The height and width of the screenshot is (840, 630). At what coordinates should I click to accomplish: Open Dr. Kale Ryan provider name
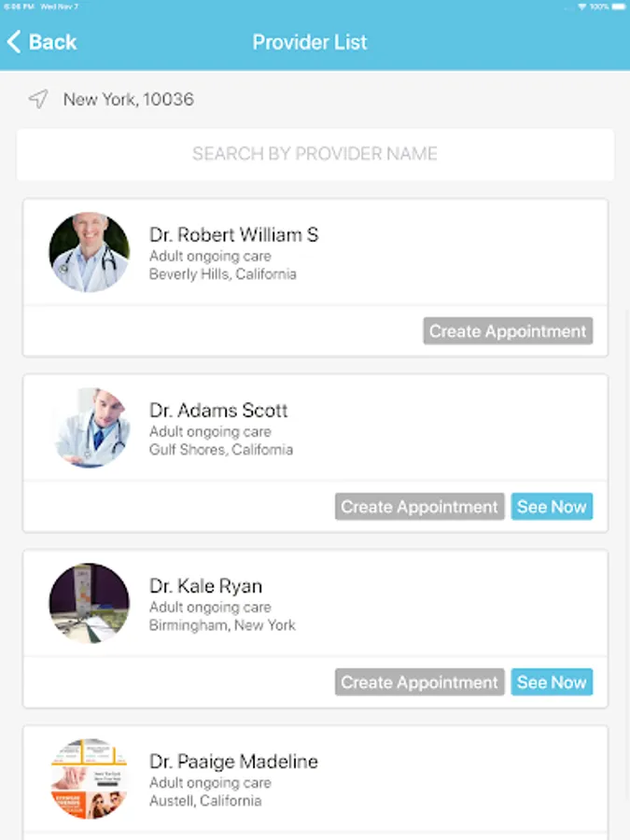[205, 586]
